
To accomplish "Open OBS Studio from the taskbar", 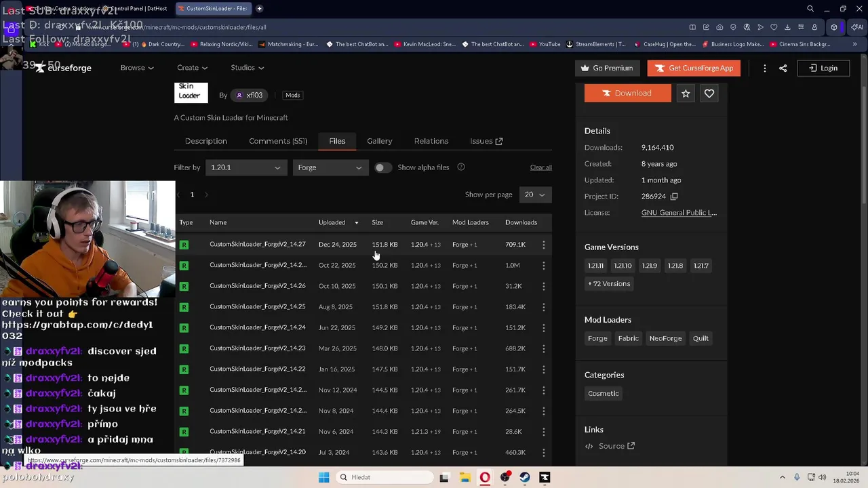I will pyautogui.click(x=505, y=477).
